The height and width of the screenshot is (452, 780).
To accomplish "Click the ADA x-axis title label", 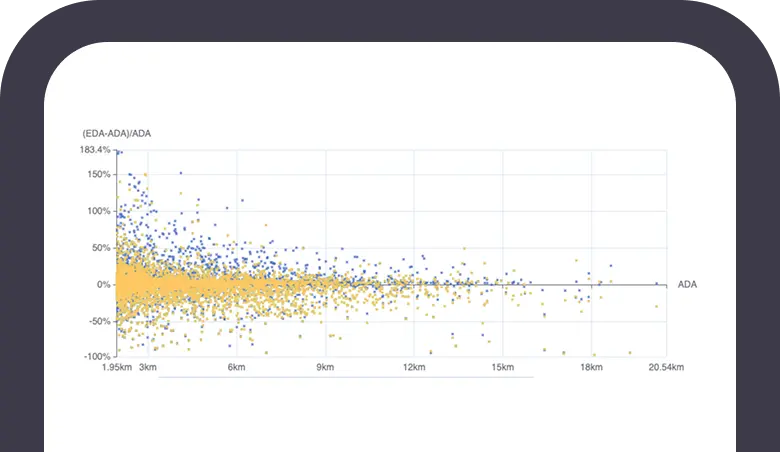I will 687,285.
